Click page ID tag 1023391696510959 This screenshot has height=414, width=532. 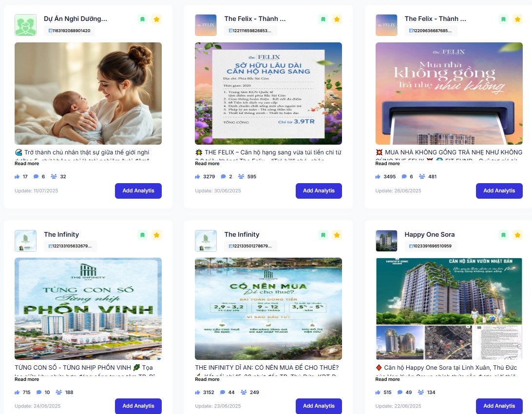coord(430,246)
